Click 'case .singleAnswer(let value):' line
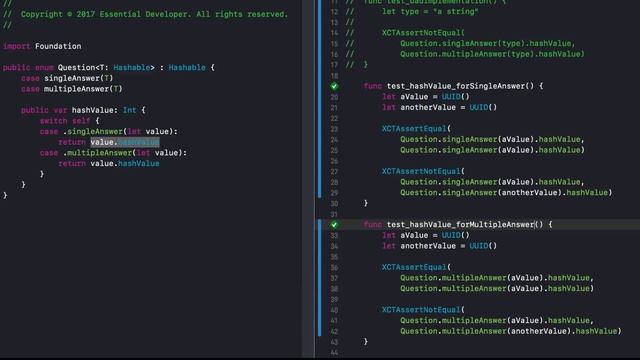 click(109, 131)
